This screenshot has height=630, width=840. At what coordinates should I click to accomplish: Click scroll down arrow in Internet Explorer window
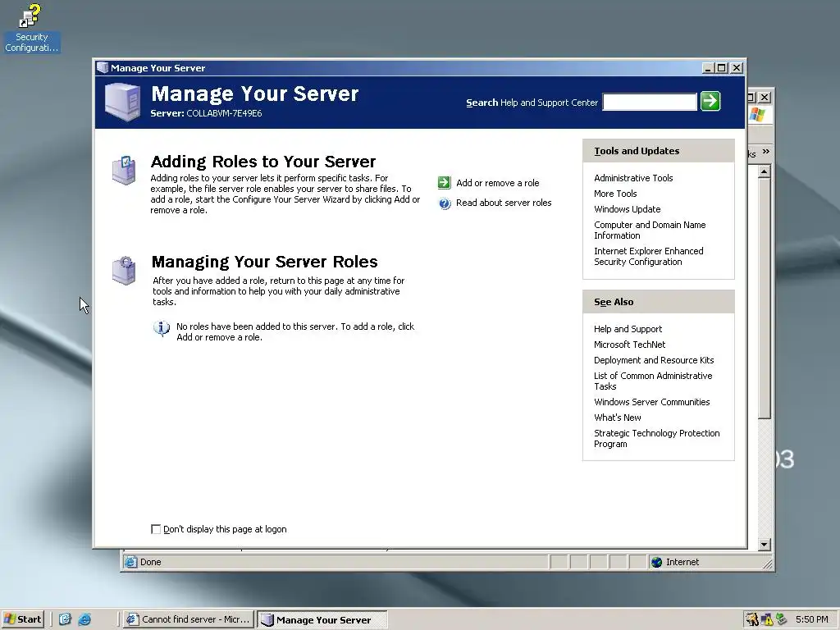point(765,545)
